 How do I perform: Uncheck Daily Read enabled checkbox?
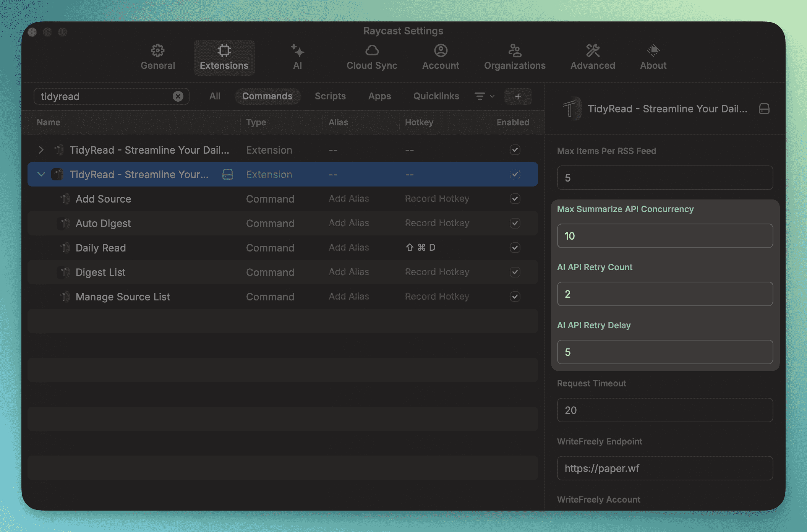(515, 248)
